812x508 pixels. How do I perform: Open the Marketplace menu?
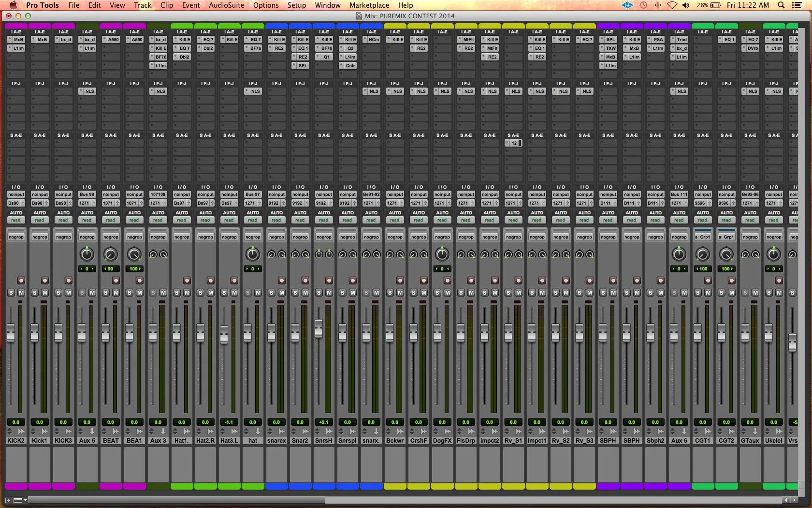pos(369,5)
